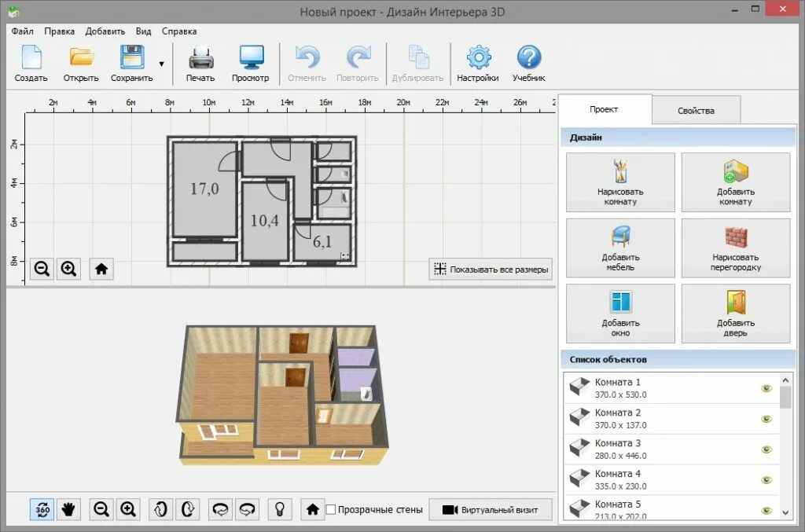Viewport: 805px width, 532px height.
Task: Click the Дублировать icon
Action: pos(418,63)
